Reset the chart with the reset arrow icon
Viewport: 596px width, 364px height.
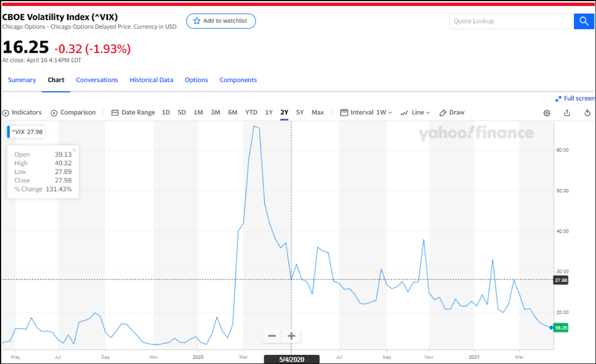click(587, 113)
